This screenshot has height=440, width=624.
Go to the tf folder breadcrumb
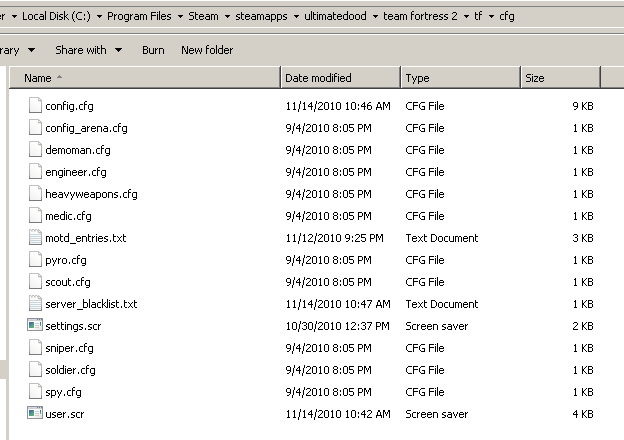[x=478, y=16]
